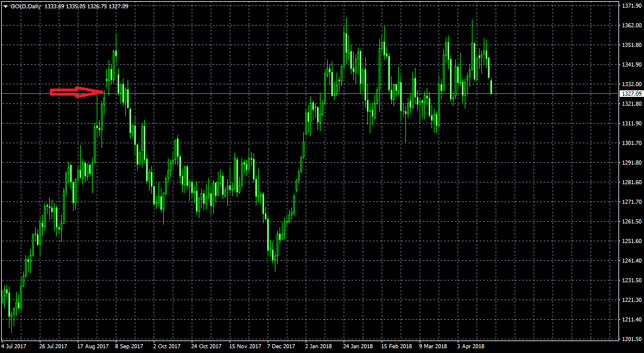This screenshot has height=353, width=644.
Task: Click the 15 Feb 2018 date label
Action: pyautogui.click(x=396, y=346)
